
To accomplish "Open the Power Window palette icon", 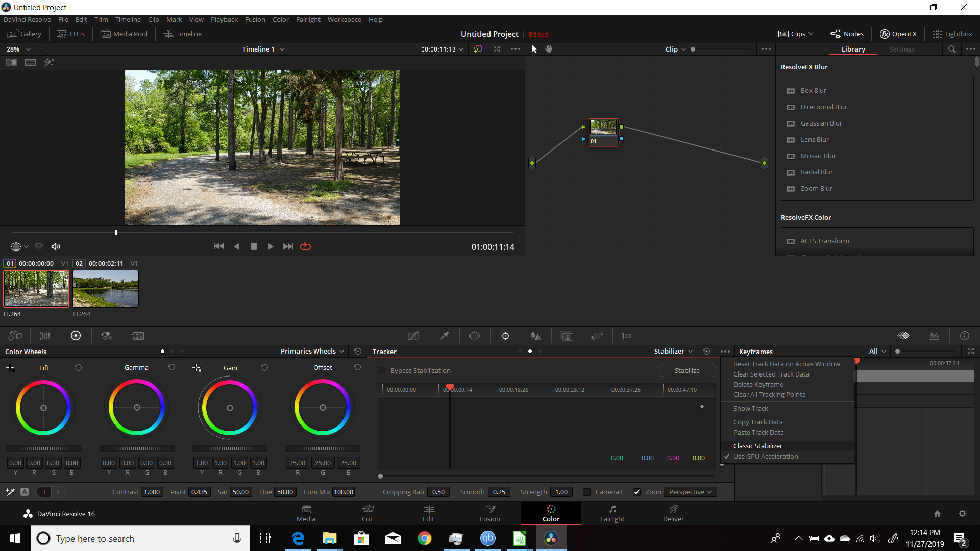I will pos(475,336).
